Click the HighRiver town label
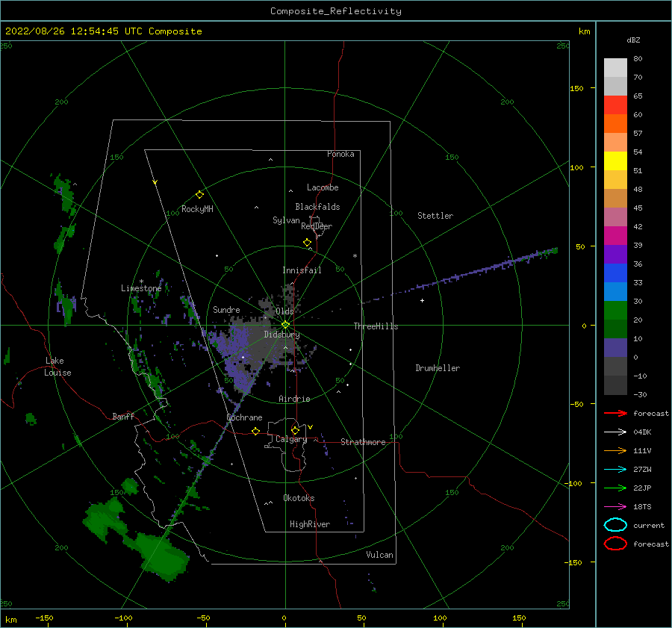672x628 pixels. [310, 524]
